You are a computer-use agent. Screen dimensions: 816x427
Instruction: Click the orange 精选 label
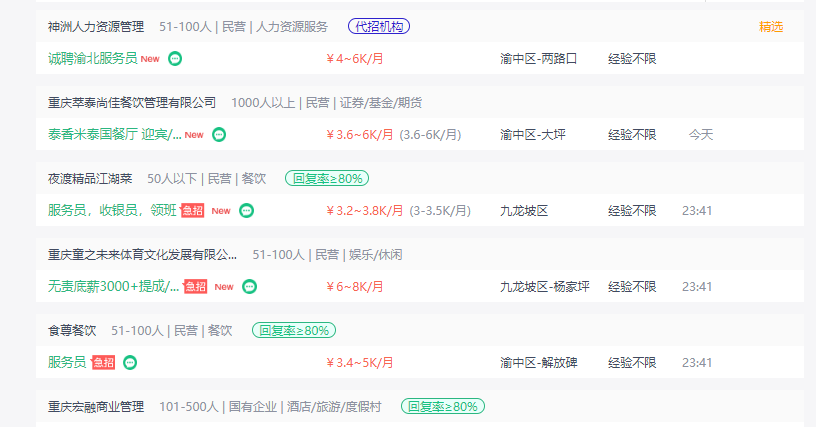(771, 27)
